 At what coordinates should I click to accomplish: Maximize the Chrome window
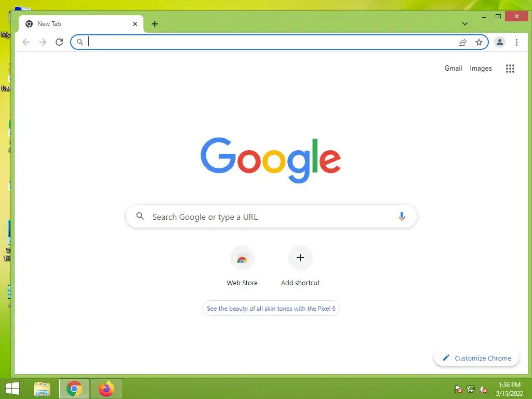coord(498,16)
